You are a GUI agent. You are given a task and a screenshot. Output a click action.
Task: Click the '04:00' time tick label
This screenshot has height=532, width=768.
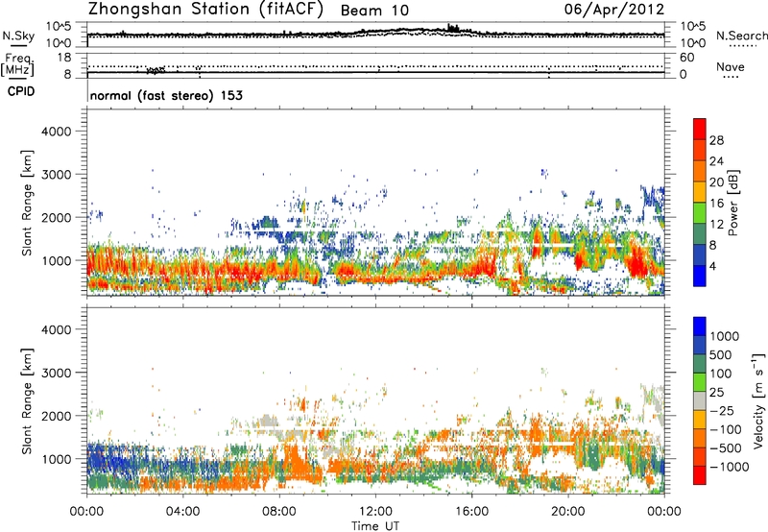pos(182,512)
